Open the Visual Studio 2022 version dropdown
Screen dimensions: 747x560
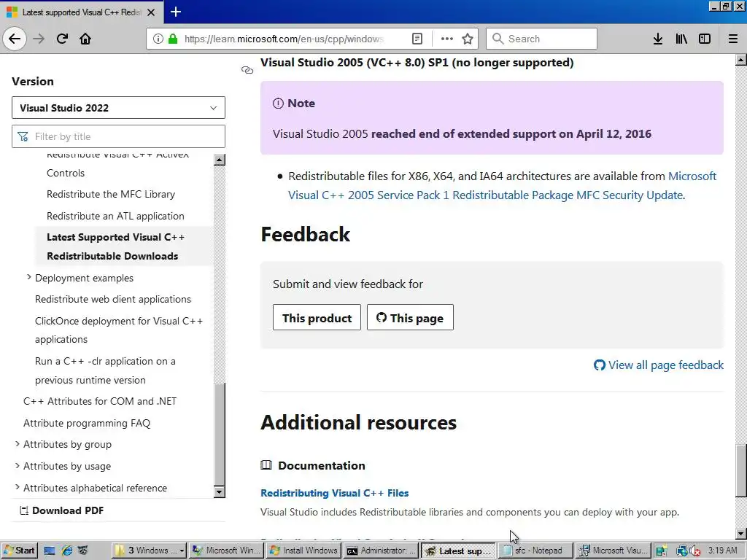pos(118,108)
